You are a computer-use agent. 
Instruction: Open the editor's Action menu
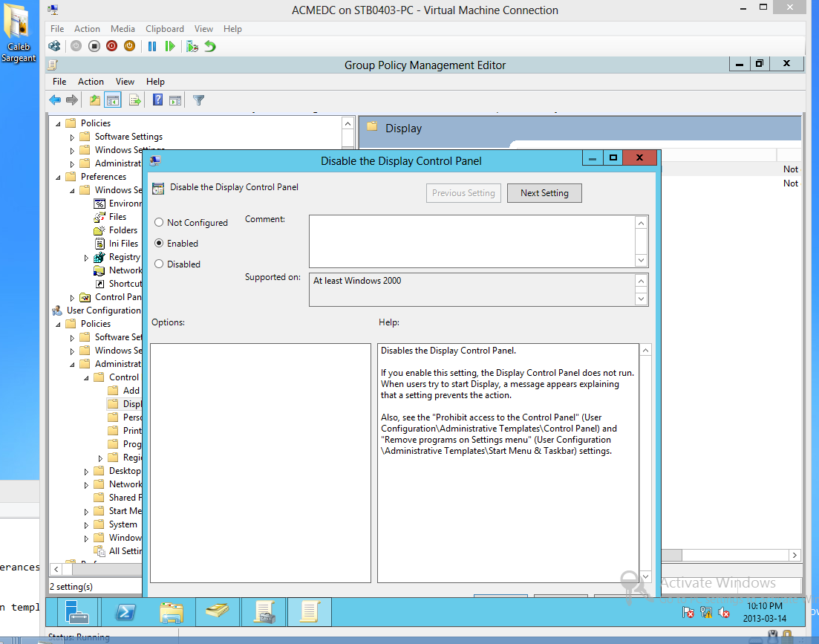91,82
